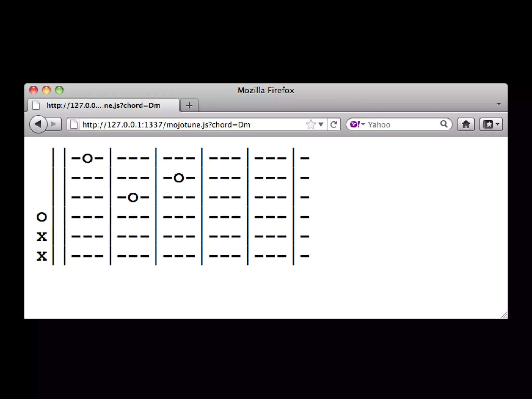This screenshot has height=399, width=532.
Task: Click the open string O marker
Action: pyautogui.click(x=42, y=217)
